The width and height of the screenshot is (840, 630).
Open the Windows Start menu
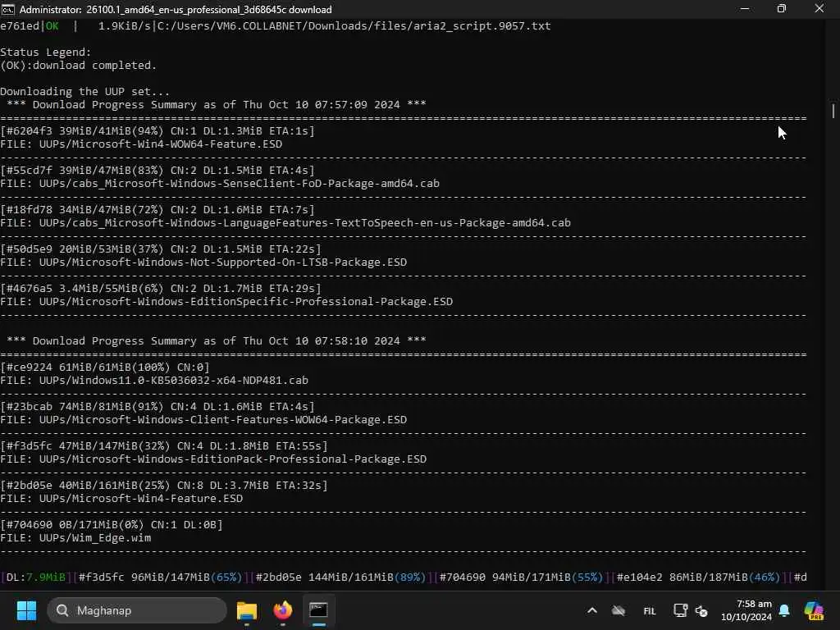pyautogui.click(x=26, y=610)
